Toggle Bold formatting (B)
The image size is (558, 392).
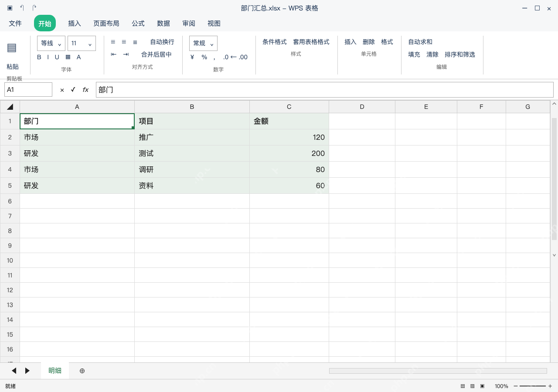(x=39, y=57)
